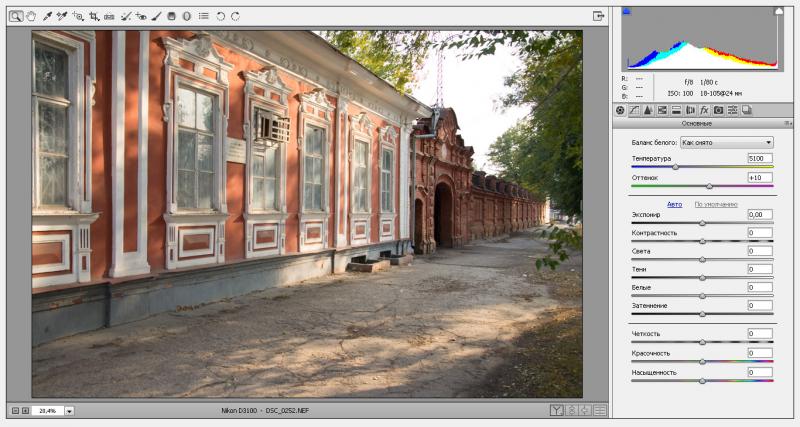Select the Graduated Filter tool
The image size is (800, 427).
click(171, 16)
